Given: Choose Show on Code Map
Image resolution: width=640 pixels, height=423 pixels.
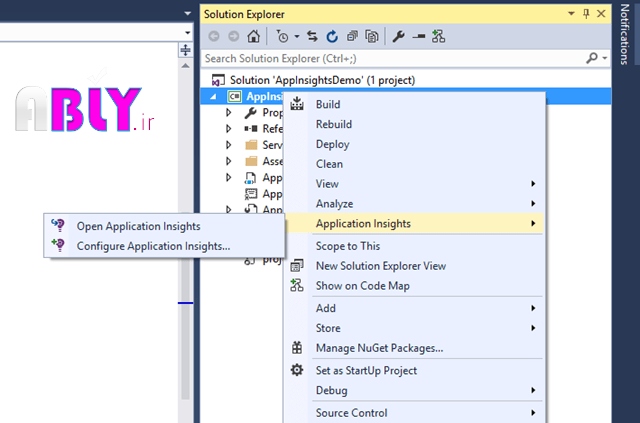Looking at the screenshot, I should point(415,286).
